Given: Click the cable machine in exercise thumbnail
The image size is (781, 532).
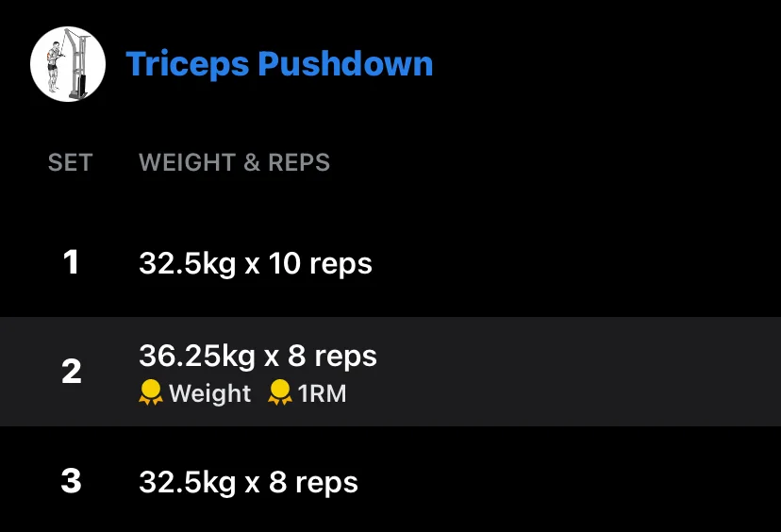Looking at the screenshot, I should coord(77,65).
